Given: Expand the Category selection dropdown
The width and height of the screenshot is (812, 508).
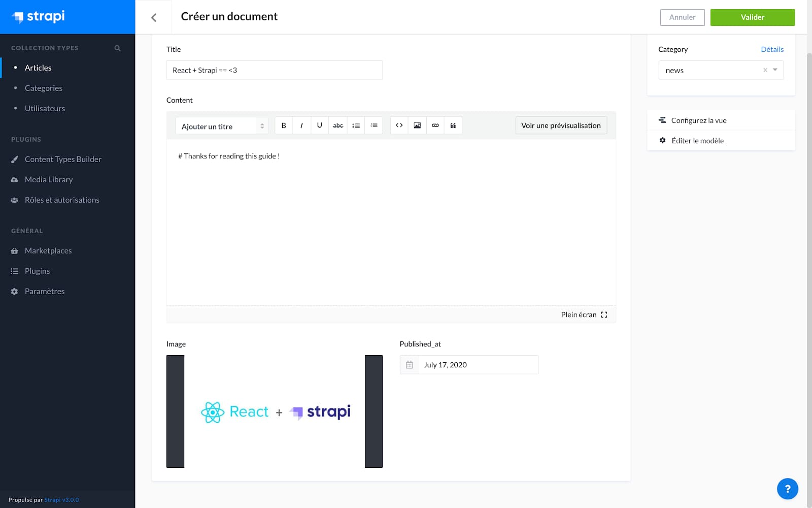Looking at the screenshot, I should (774, 70).
